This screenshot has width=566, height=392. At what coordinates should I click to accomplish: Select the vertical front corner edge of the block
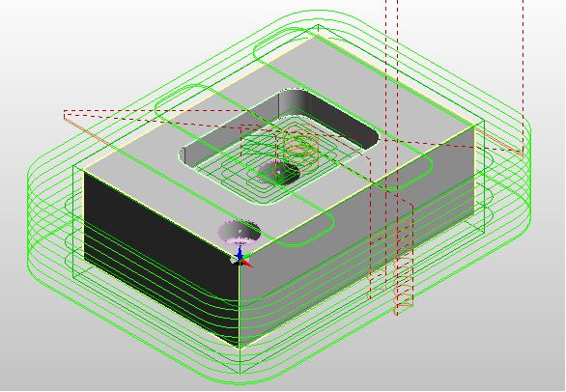coord(239,302)
